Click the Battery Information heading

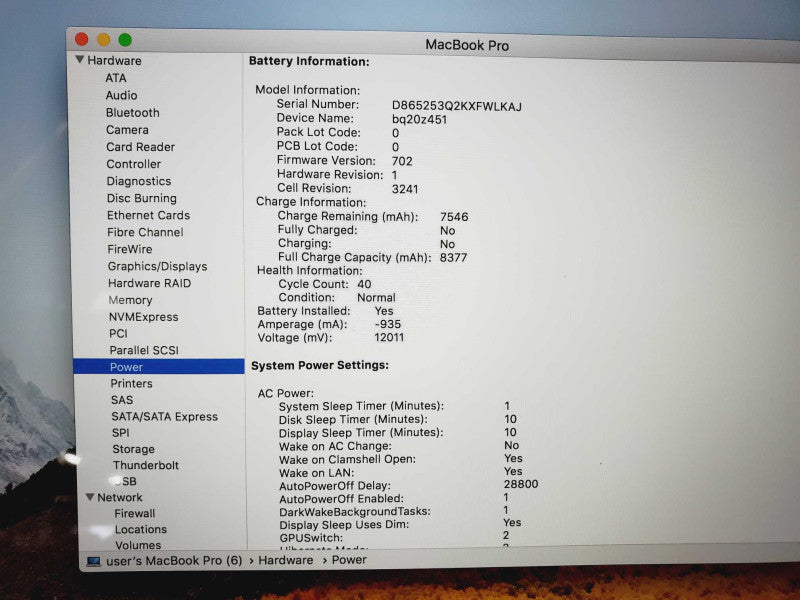[x=309, y=61]
